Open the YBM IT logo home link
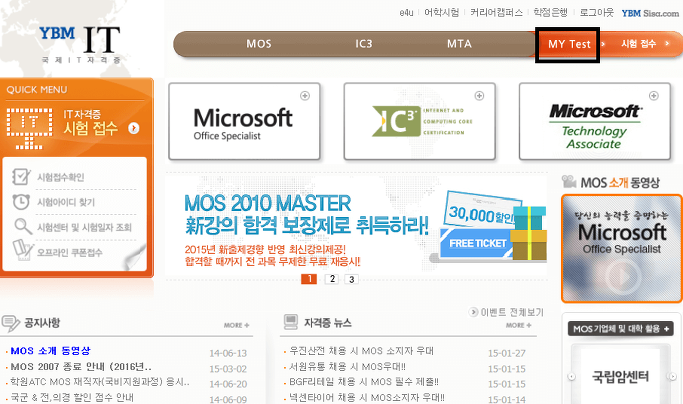 [80, 44]
